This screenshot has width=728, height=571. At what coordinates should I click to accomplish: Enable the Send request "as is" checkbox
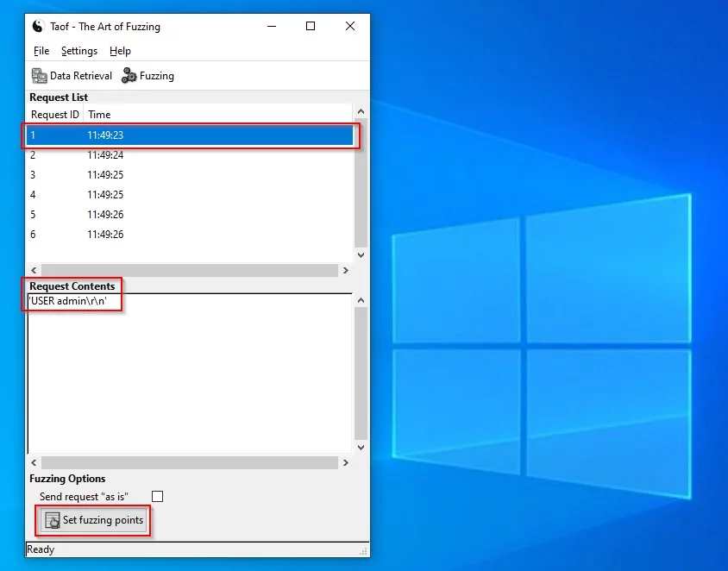pyautogui.click(x=157, y=496)
